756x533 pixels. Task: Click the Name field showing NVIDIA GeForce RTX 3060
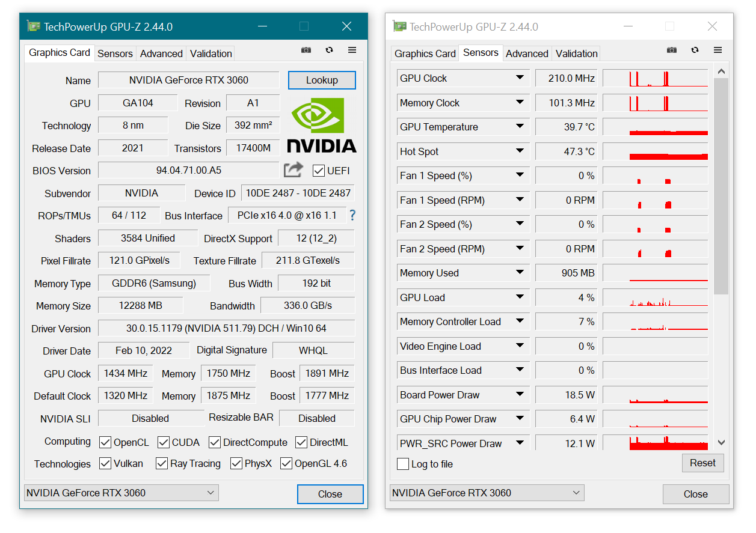(x=189, y=80)
